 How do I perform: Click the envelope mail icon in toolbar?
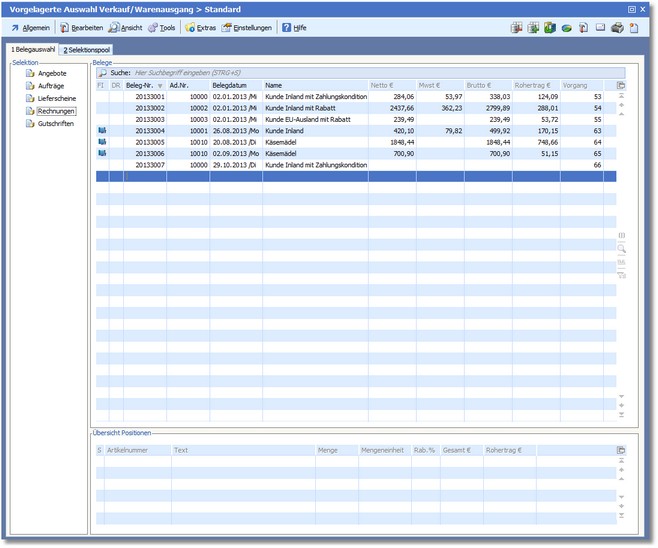600,27
